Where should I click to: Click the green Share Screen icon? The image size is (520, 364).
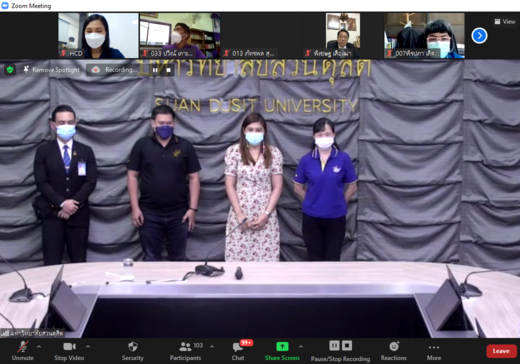point(282,347)
